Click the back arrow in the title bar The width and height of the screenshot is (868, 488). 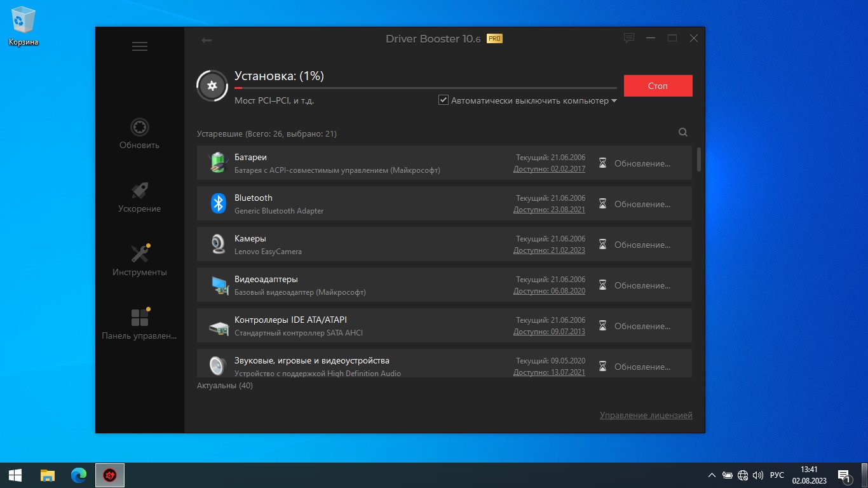(x=207, y=40)
